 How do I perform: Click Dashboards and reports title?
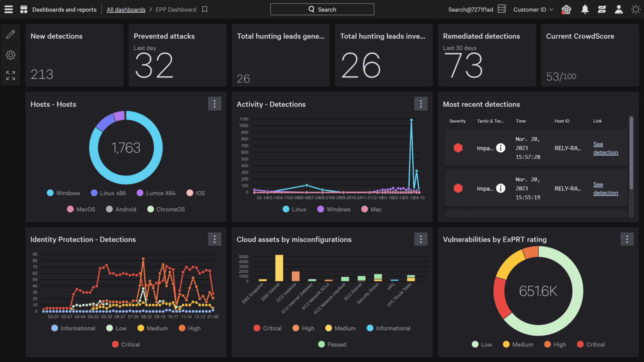click(64, 10)
